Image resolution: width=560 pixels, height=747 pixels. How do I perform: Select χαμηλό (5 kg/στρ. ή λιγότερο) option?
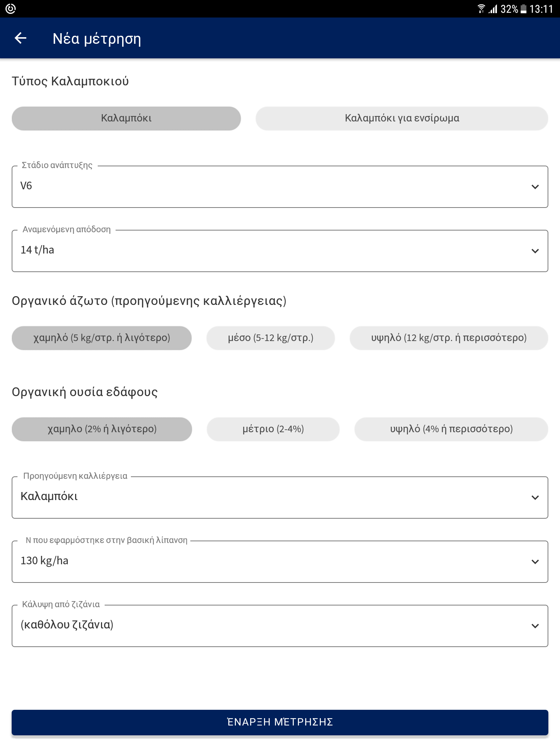[x=102, y=338]
